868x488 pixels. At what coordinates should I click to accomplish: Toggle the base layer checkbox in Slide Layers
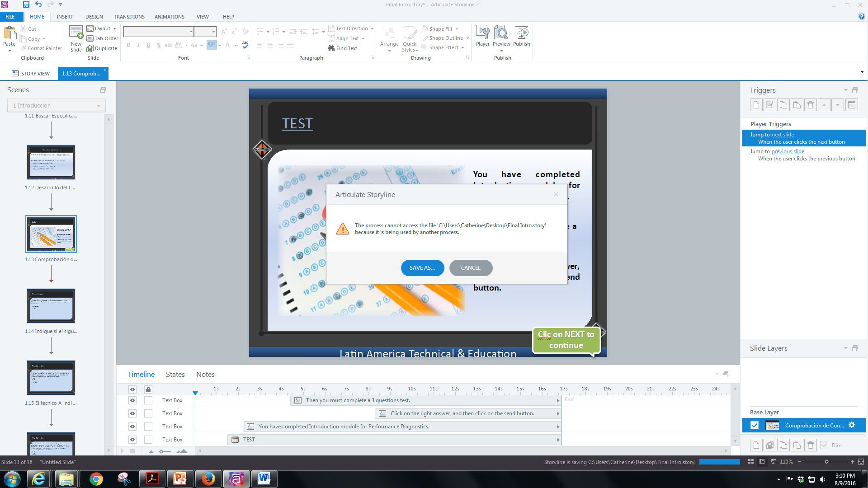tap(755, 425)
